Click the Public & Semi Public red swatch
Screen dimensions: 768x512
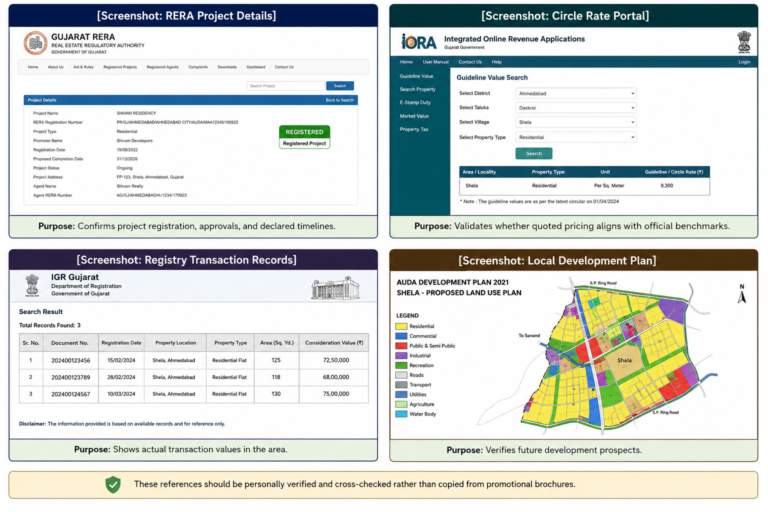(401, 346)
